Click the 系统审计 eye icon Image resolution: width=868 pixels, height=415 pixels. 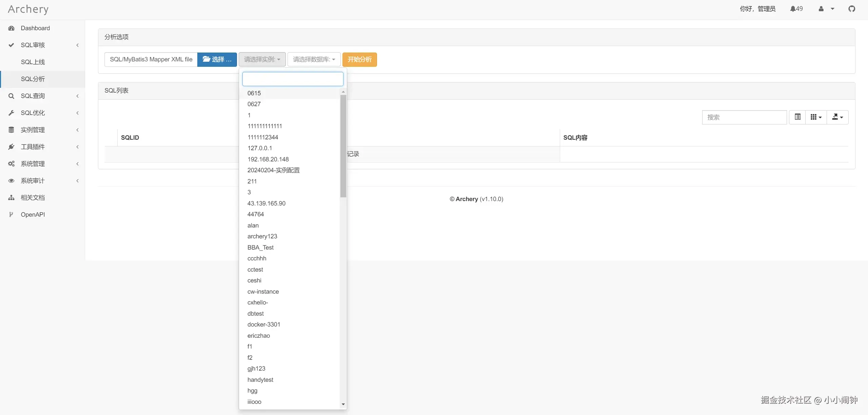(x=11, y=181)
